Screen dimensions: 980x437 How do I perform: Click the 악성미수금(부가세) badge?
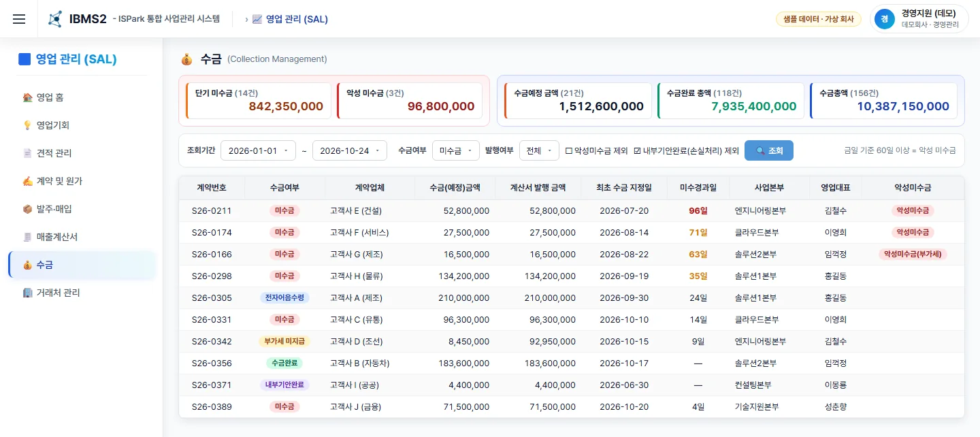pyautogui.click(x=913, y=255)
